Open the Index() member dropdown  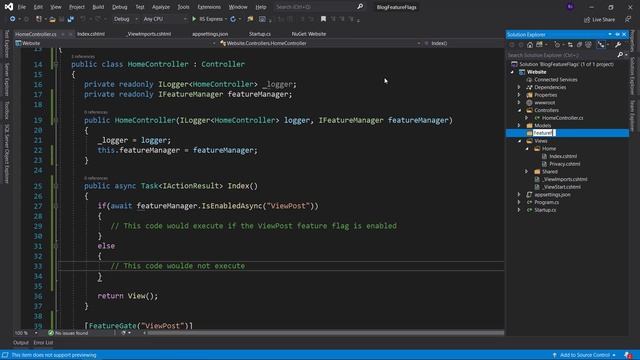tap(464, 43)
